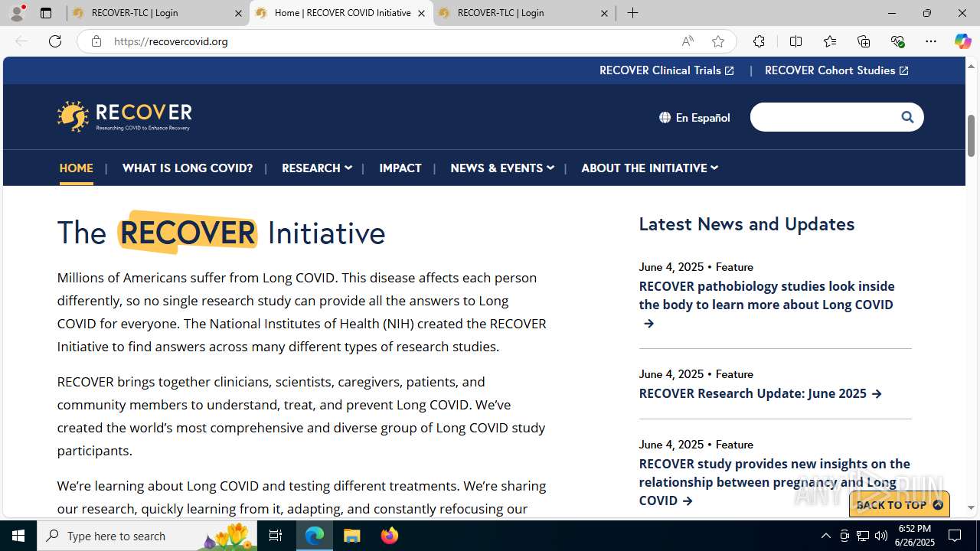Click the browser address bar URL

171,41
